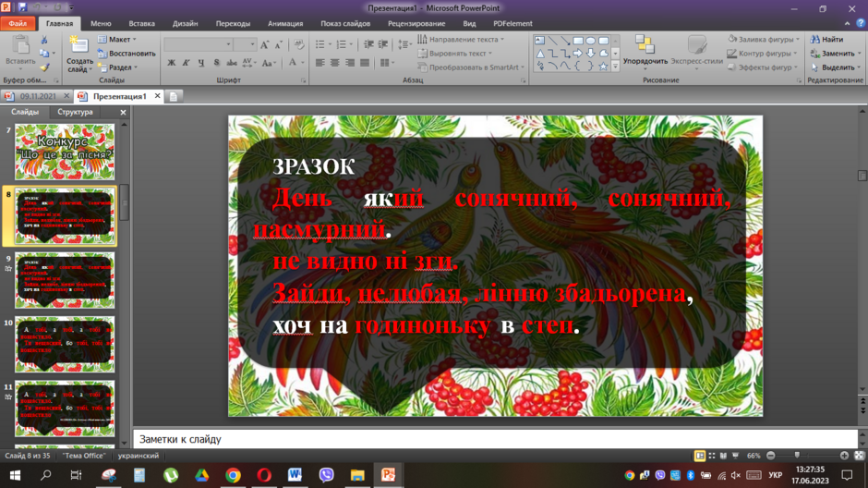Click Создать слайд new slide button
The height and width of the screenshot is (488, 868).
pyautogui.click(x=79, y=54)
